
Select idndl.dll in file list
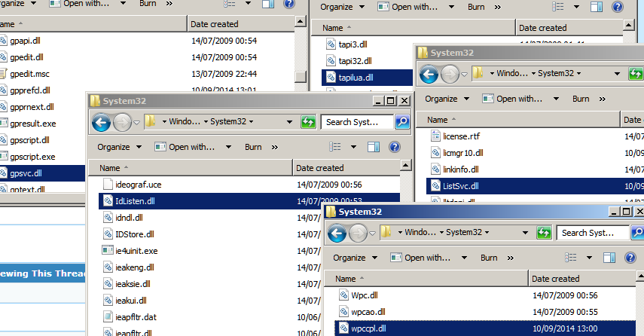coord(129,218)
